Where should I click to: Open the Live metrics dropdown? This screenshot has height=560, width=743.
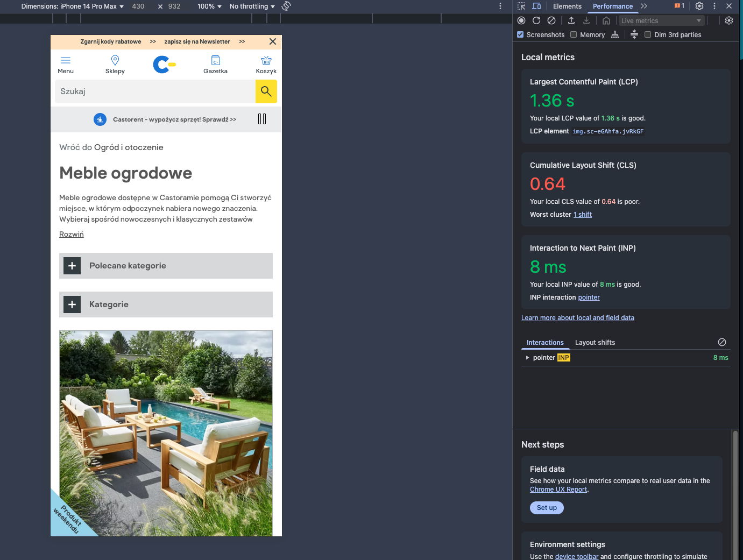tap(661, 20)
